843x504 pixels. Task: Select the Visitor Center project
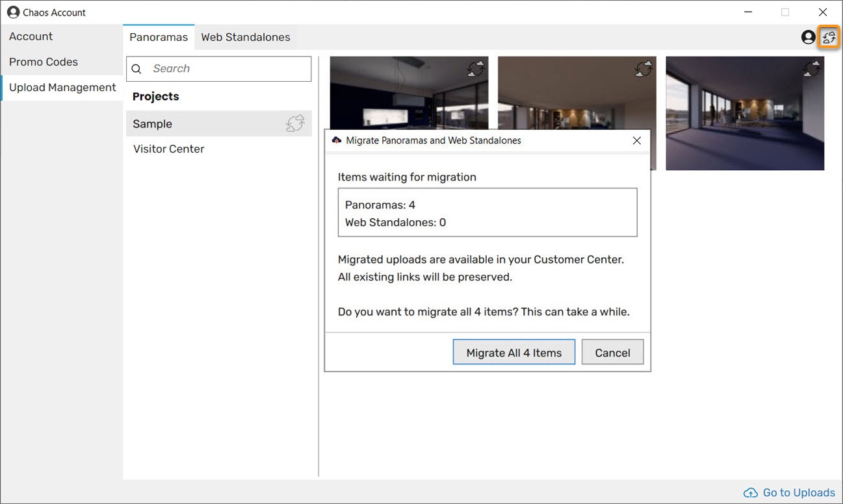pyautogui.click(x=218, y=149)
